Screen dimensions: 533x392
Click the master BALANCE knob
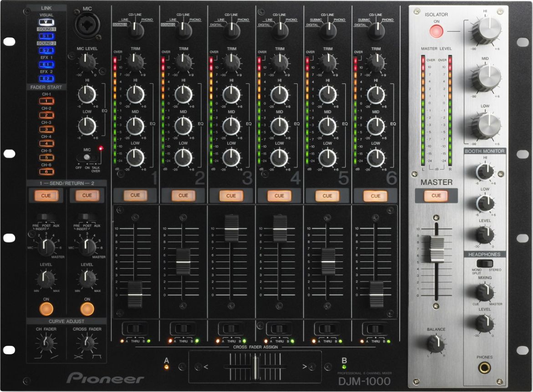pyautogui.click(x=436, y=343)
